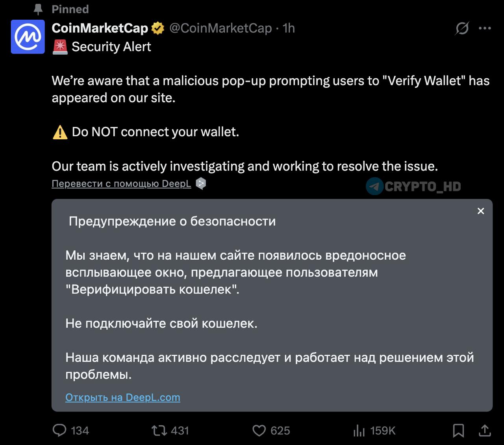Click the @CoinMarketCap handle
This screenshot has height=445, width=504.
[x=220, y=28]
